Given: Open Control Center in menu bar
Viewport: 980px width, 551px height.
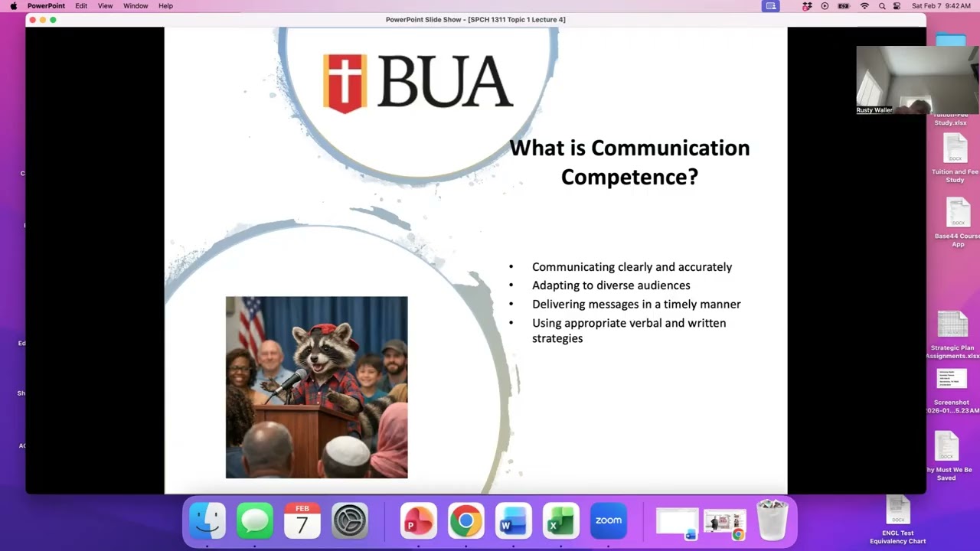Looking at the screenshot, I should (x=897, y=6).
